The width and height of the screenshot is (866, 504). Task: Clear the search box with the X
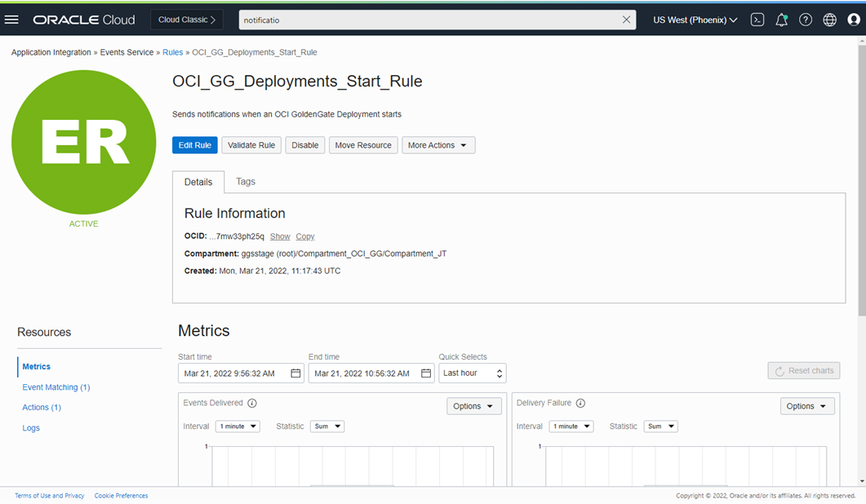(627, 20)
